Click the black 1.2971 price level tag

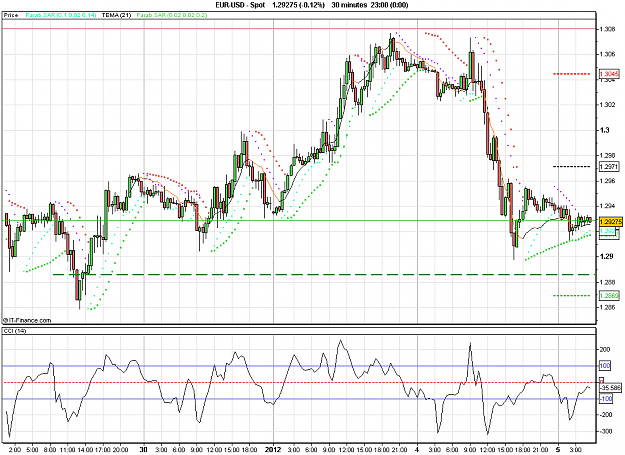point(609,167)
